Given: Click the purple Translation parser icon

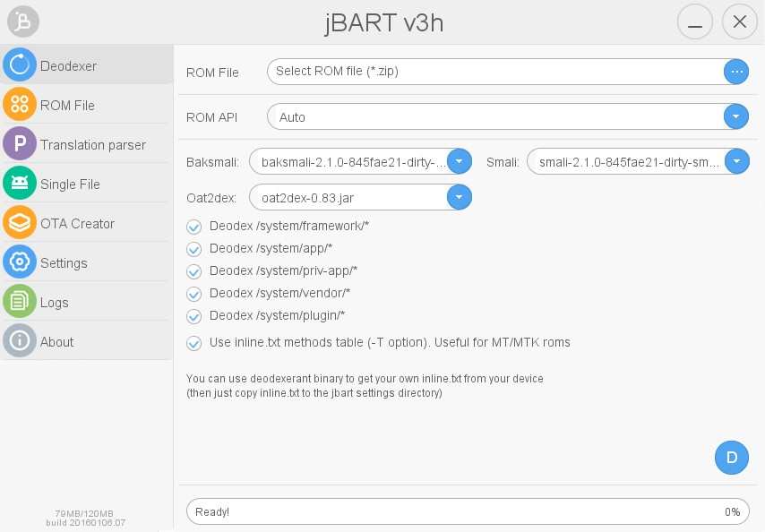Looking at the screenshot, I should tap(20, 143).
